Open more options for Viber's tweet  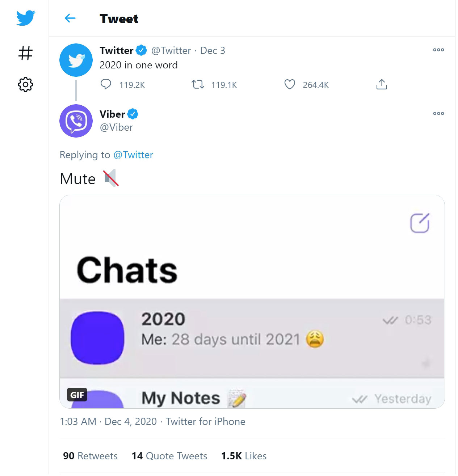click(x=438, y=114)
